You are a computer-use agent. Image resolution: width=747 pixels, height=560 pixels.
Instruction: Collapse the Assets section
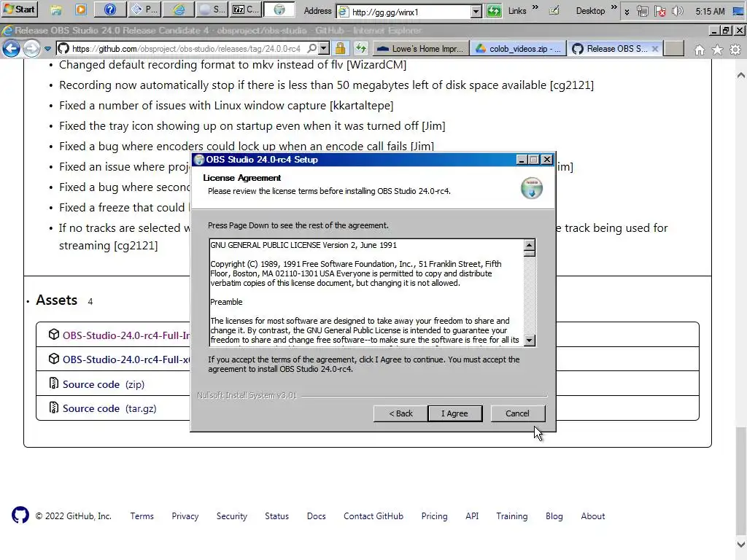(56, 300)
